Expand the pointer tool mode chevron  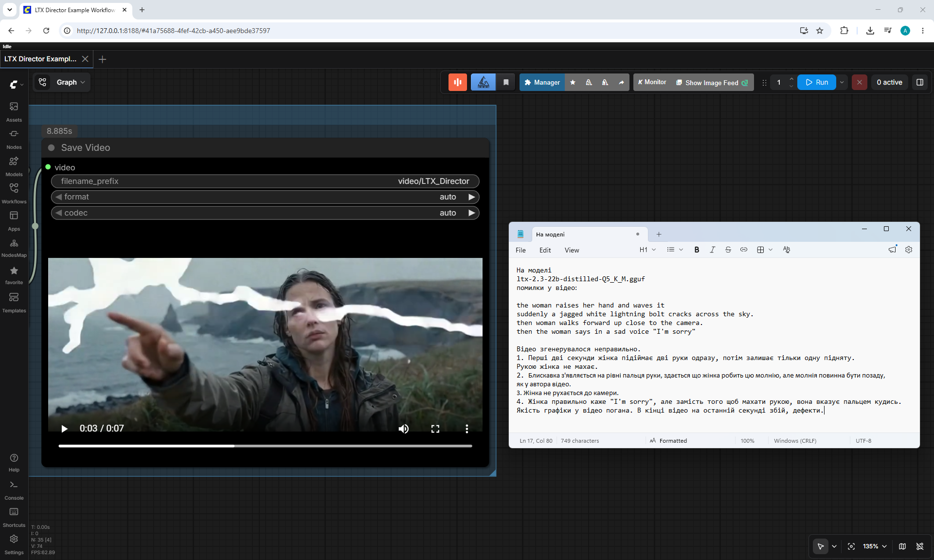coord(834,546)
